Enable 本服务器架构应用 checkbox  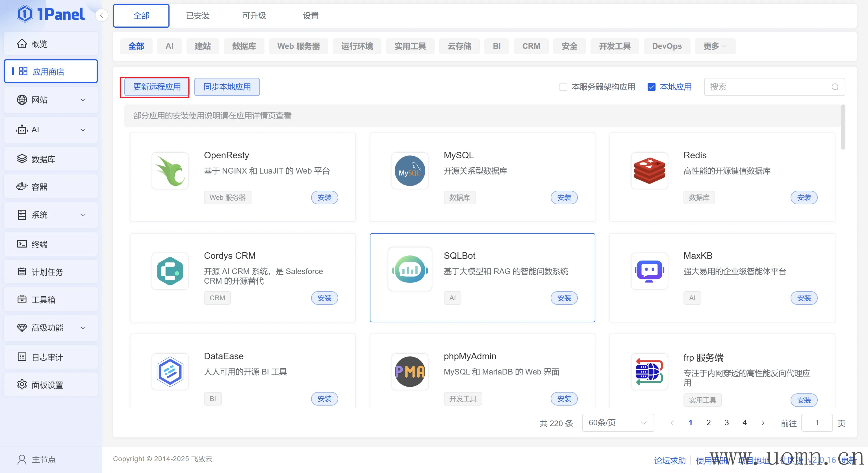click(563, 87)
